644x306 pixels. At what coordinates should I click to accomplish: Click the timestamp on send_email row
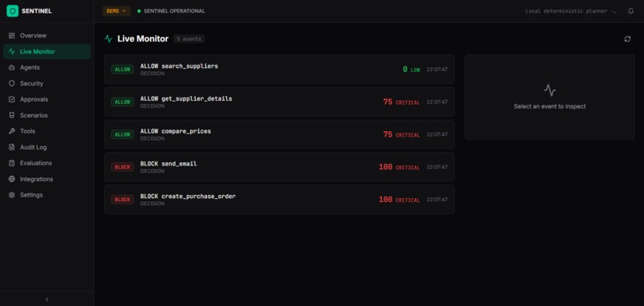click(x=437, y=167)
